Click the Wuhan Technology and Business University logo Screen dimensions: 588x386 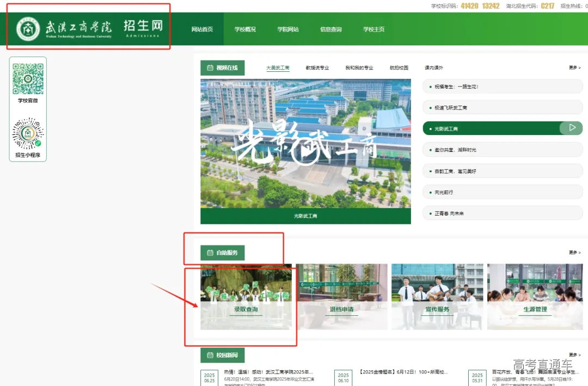28,29
